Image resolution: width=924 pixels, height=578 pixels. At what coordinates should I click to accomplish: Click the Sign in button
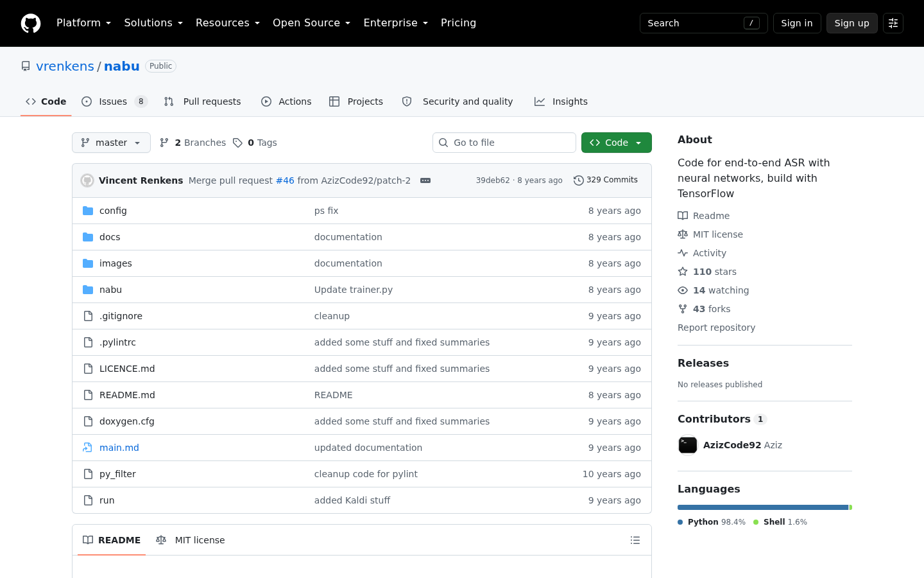click(x=797, y=23)
